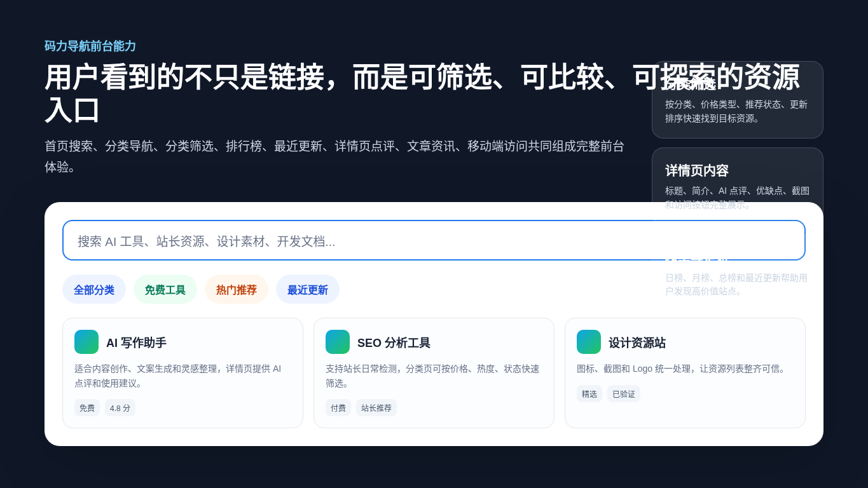Select the 热门推荐 filter chip
This screenshot has height=488, width=868.
pyautogui.click(x=237, y=289)
